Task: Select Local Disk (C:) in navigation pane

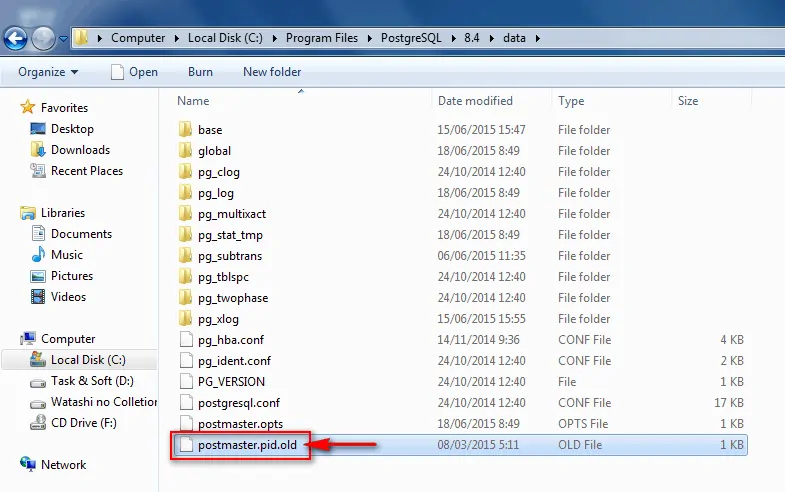Action: [88, 360]
